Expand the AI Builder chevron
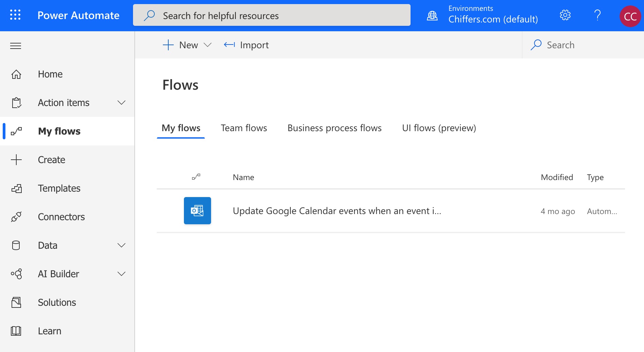The width and height of the screenshot is (644, 352). pos(121,274)
